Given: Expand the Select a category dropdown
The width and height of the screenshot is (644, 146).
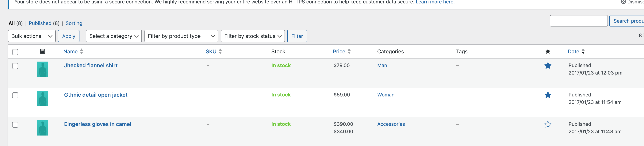Looking at the screenshot, I should (x=114, y=36).
